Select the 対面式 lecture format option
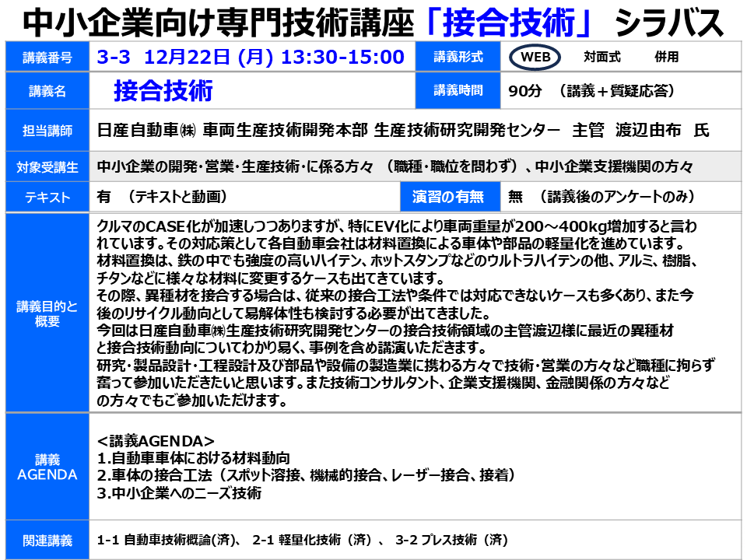 [x=602, y=58]
